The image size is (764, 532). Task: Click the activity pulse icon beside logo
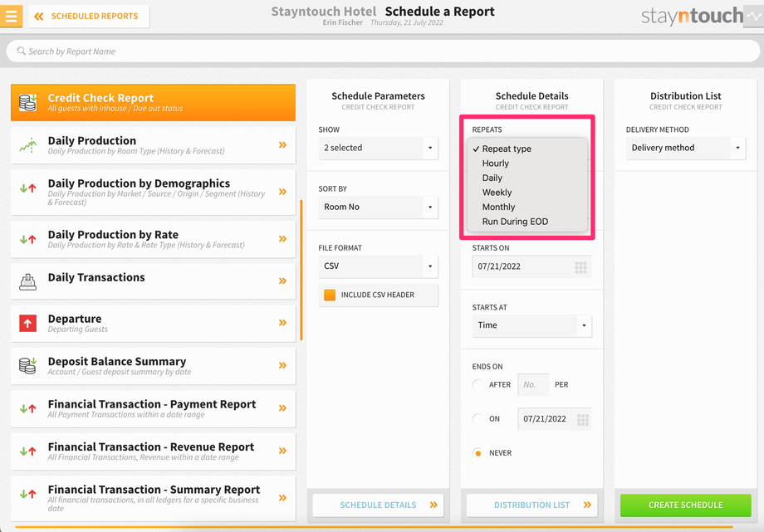(x=754, y=16)
